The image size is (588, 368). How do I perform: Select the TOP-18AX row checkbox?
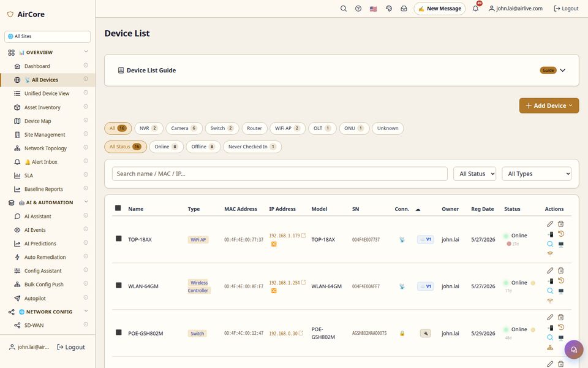(118, 239)
